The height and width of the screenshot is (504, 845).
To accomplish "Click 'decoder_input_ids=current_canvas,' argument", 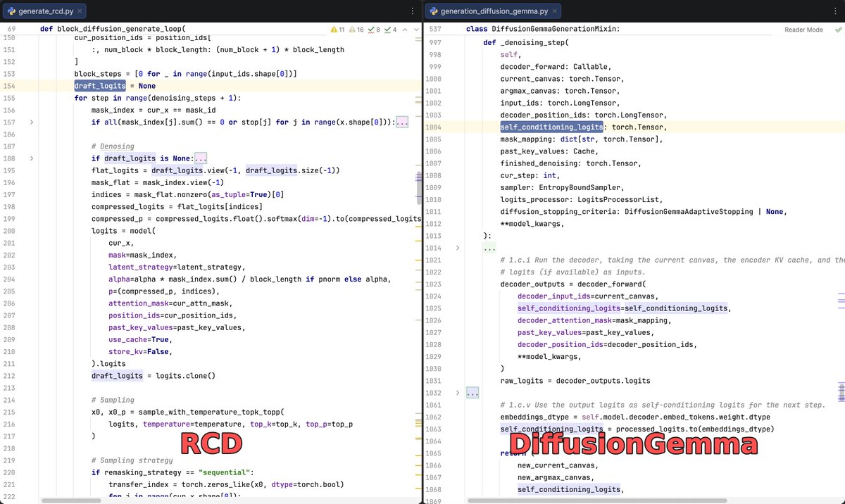I will (588, 296).
